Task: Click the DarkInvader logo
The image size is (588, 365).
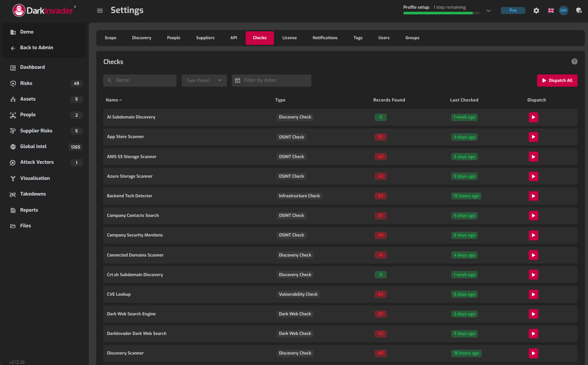Action: [x=44, y=10]
